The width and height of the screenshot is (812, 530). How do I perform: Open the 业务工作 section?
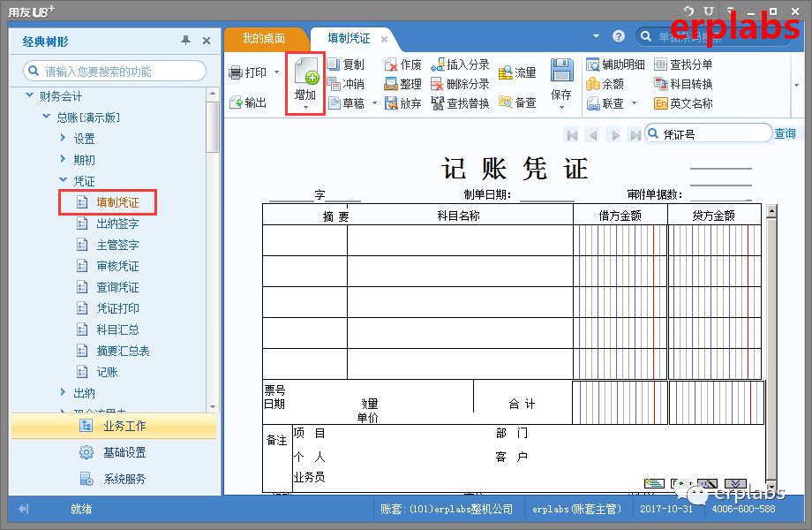pyautogui.click(x=113, y=426)
